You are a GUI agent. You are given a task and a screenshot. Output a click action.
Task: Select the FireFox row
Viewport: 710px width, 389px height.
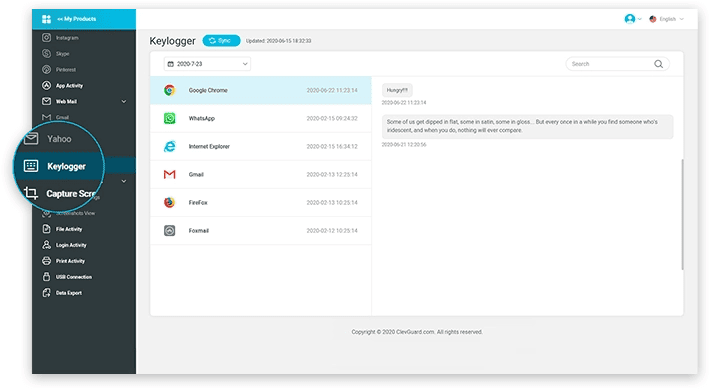click(261, 202)
